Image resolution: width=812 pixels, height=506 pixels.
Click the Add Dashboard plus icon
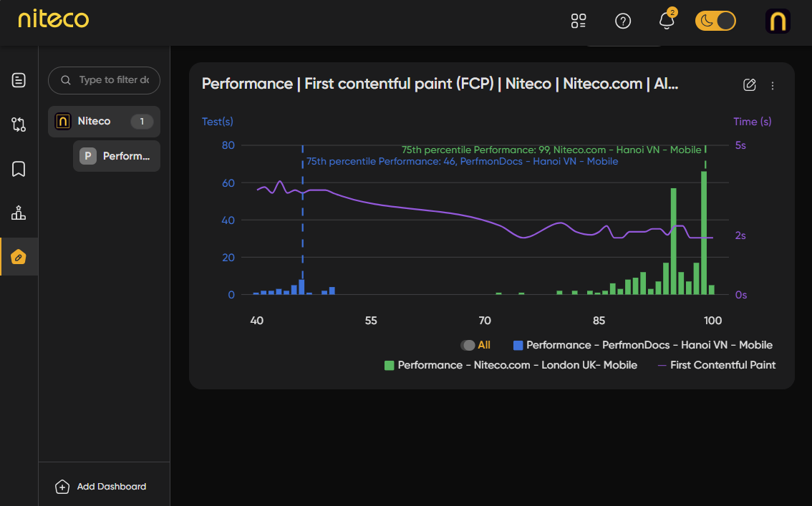62,487
